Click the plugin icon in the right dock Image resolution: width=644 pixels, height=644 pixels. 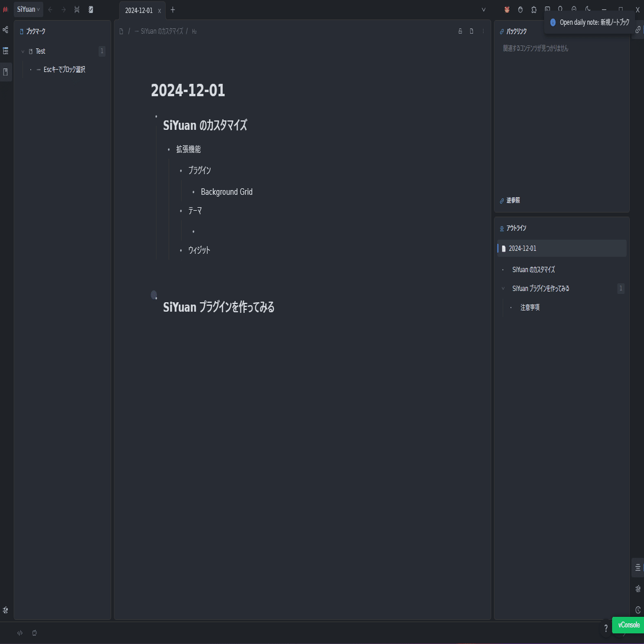pos(638,589)
